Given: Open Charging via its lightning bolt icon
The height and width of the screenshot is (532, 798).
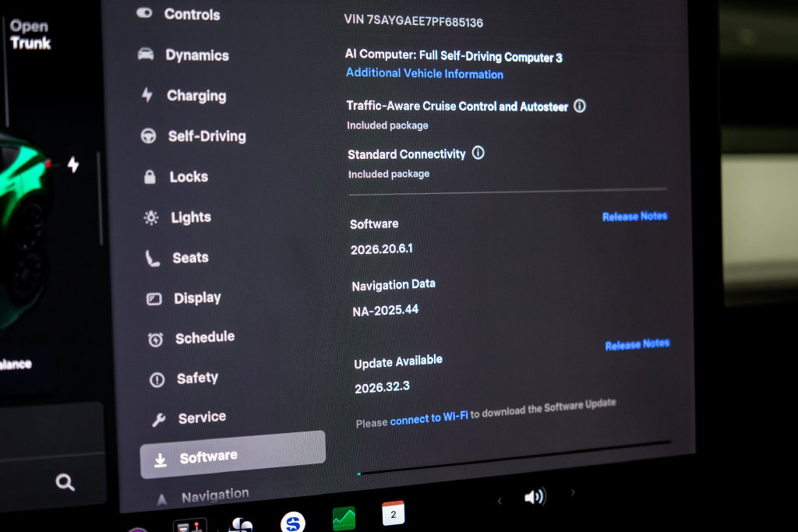Looking at the screenshot, I should 147,94.
